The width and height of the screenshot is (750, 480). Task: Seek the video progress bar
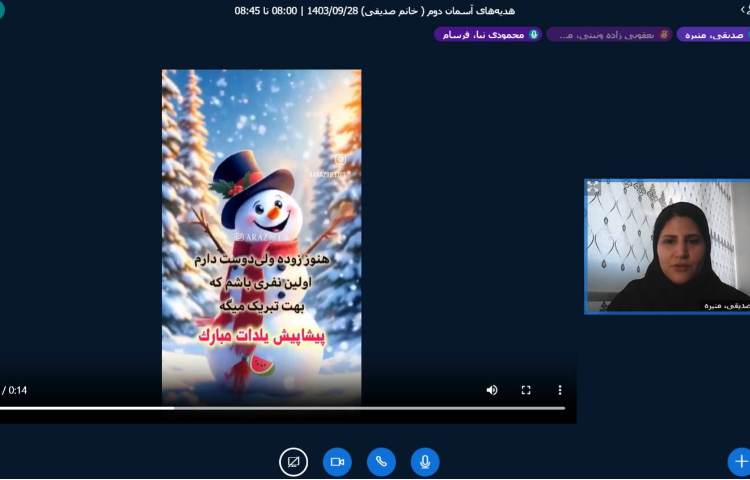(282, 408)
